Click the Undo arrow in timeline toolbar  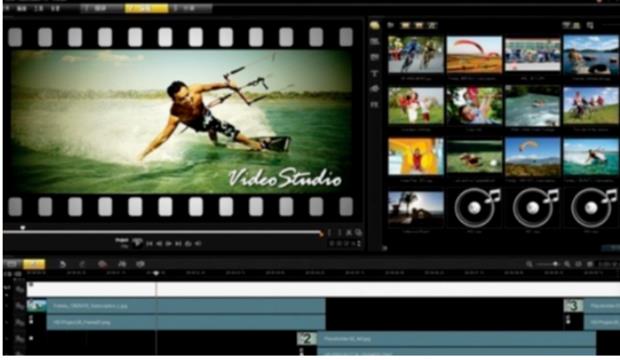tap(62, 264)
